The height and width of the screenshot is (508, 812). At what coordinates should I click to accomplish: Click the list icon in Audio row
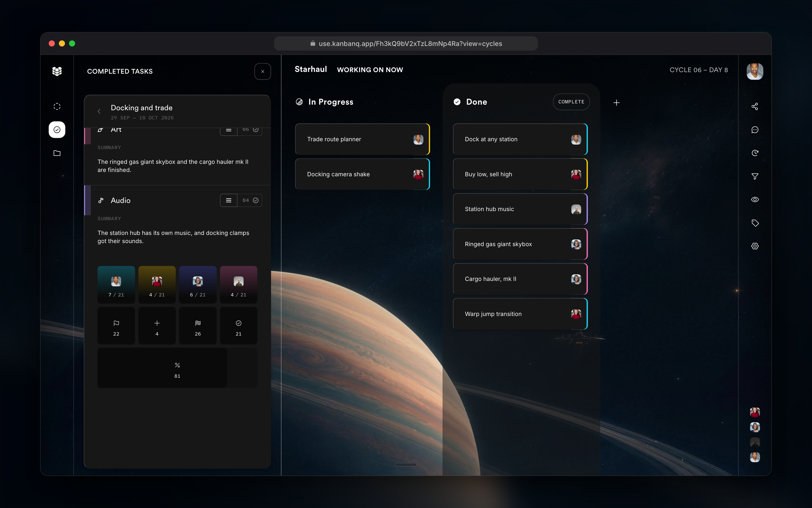click(x=228, y=201)
